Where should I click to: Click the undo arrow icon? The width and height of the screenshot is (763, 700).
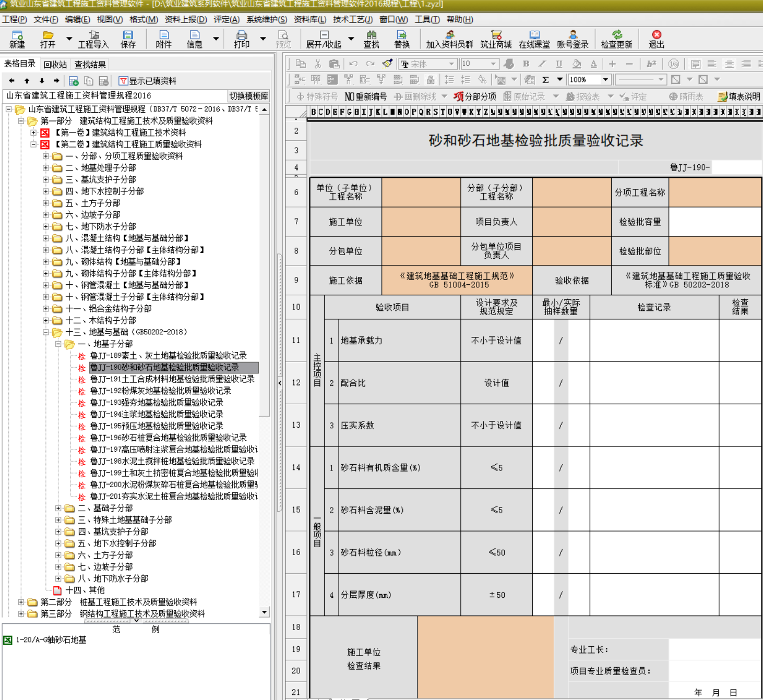pyautogui.click(x=353, y=64)
